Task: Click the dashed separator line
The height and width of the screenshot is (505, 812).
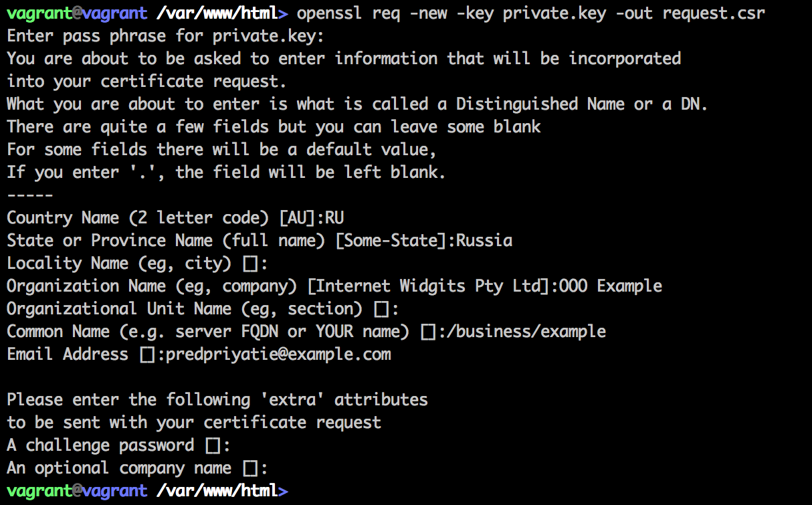Action: click(30, 195)
